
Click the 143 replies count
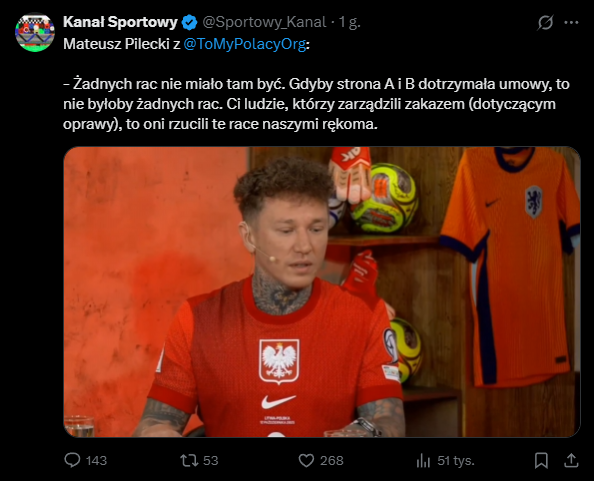coord(96,461)
